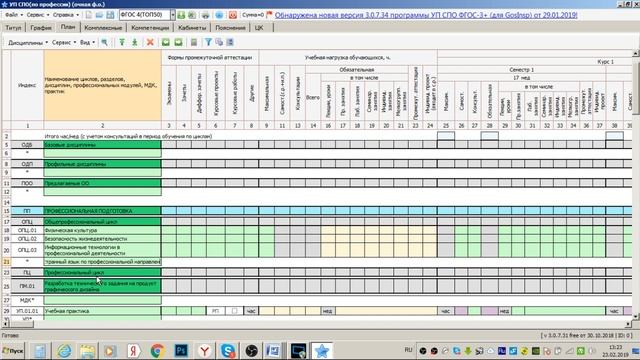This screenshot has height=360, width=640.
Task: Click the search magnifier icon in plan toolbar
Action: (x=104, y=42)
